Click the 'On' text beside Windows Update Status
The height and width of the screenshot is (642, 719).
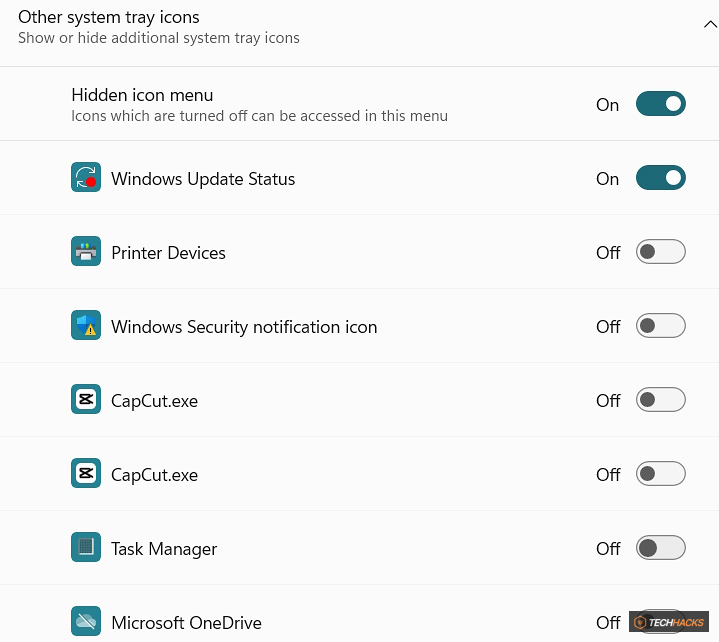608,179
